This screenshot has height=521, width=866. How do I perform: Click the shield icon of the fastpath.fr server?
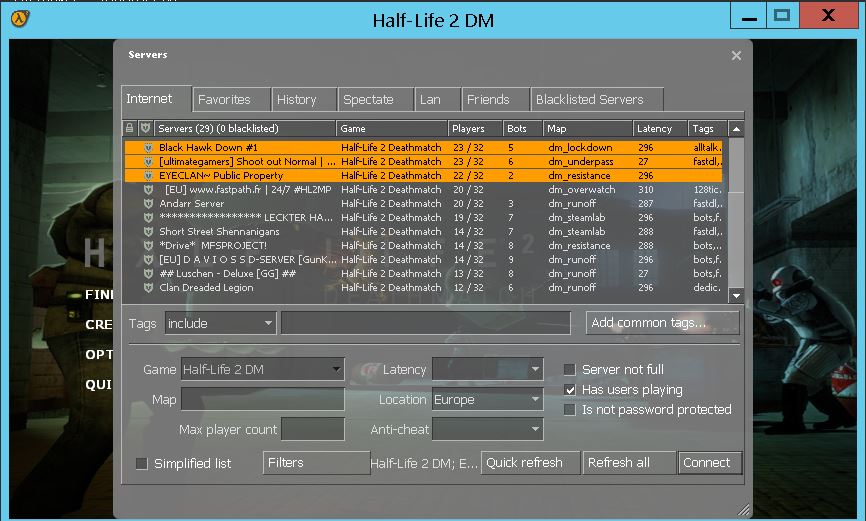pos(148,190)
